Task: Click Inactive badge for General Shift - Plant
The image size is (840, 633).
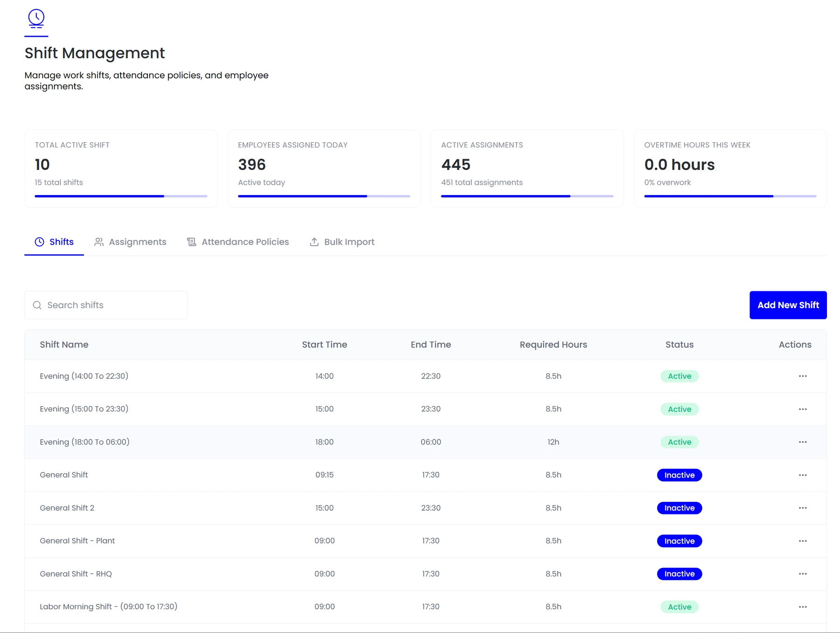Action: (679, 541)
